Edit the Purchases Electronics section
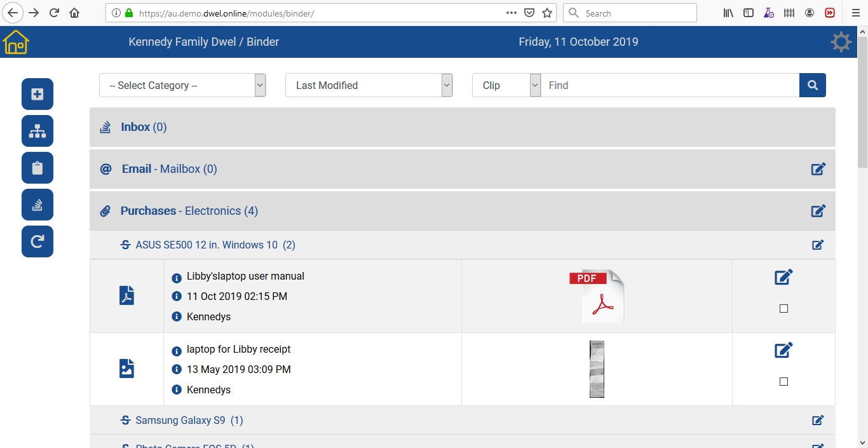868x448 pixels. pyautogui.click(x=818, y=211)
